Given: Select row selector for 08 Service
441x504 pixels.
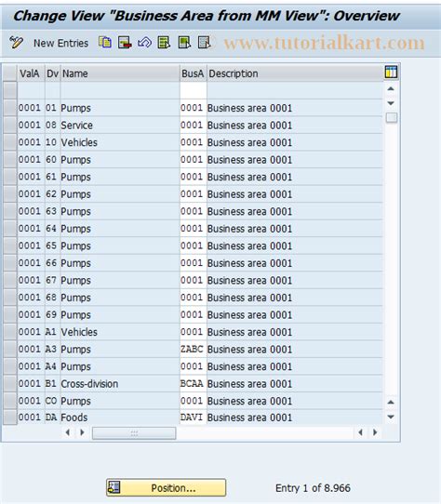Looking at the screenshot, I should [x=10, y=125].
